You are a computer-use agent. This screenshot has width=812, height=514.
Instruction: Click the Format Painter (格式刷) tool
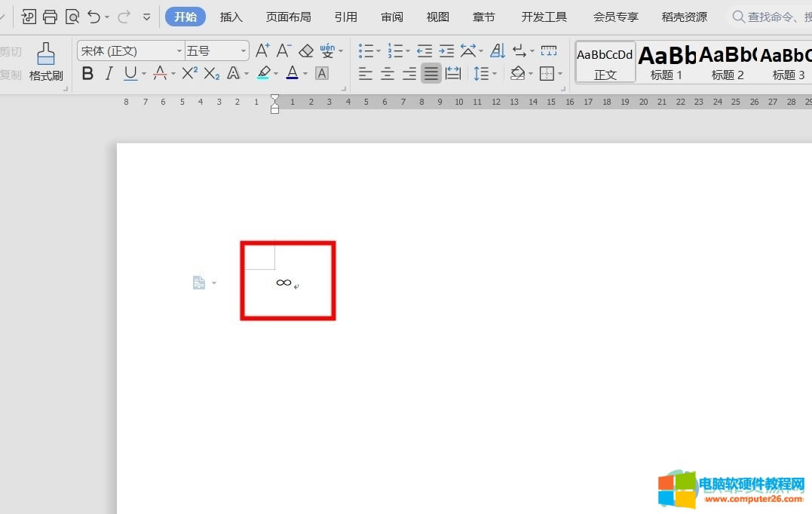tap(46, 62)
